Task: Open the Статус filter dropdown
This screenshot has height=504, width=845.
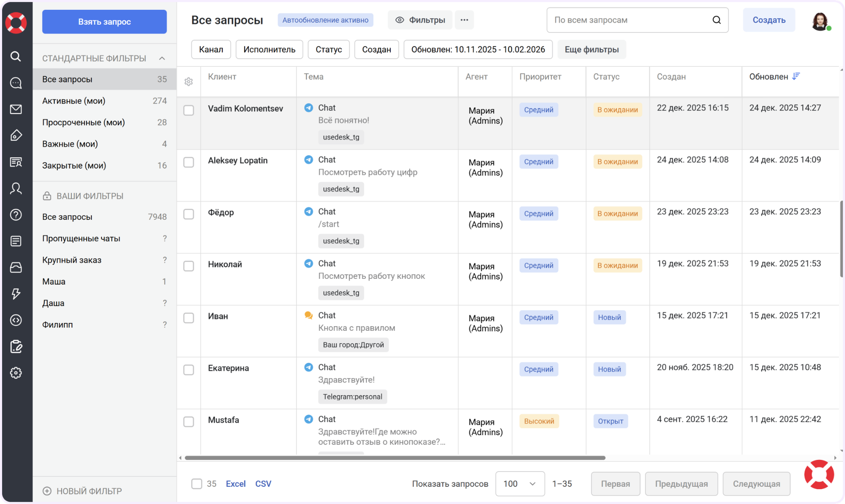Action: coord(329,49)
